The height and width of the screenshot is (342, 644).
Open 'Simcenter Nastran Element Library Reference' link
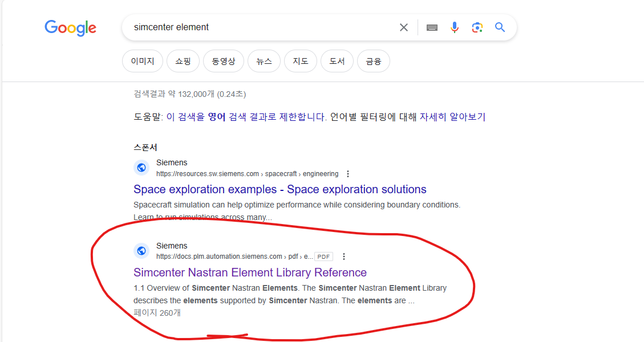(250, 272)
